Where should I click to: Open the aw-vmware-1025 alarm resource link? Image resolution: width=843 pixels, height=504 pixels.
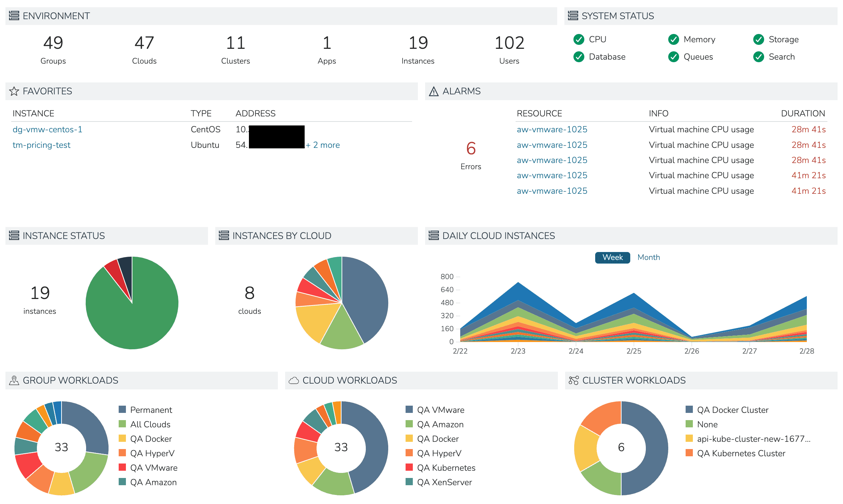coord(552,129)
